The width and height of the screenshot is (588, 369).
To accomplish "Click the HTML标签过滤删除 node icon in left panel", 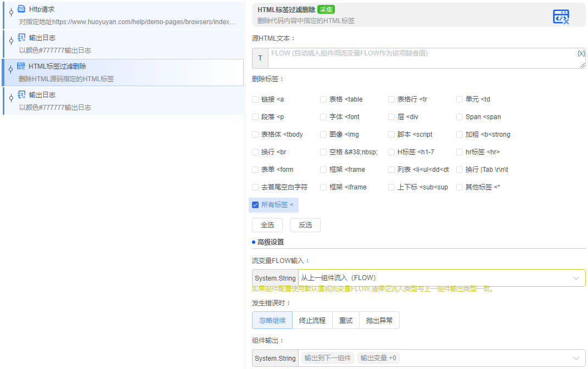I will (x=20, y=65).
